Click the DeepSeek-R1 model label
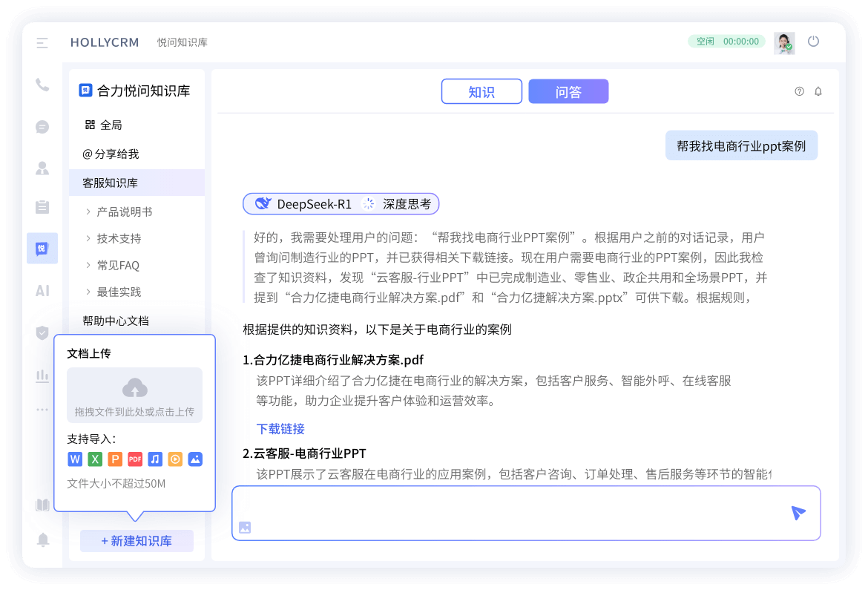868x590 pixels. 314,204
